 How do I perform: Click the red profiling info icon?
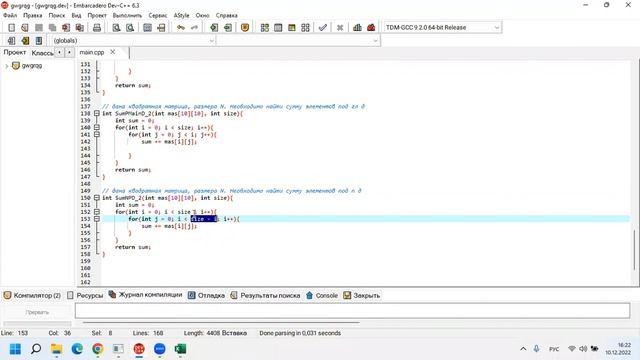pos(371,28)
